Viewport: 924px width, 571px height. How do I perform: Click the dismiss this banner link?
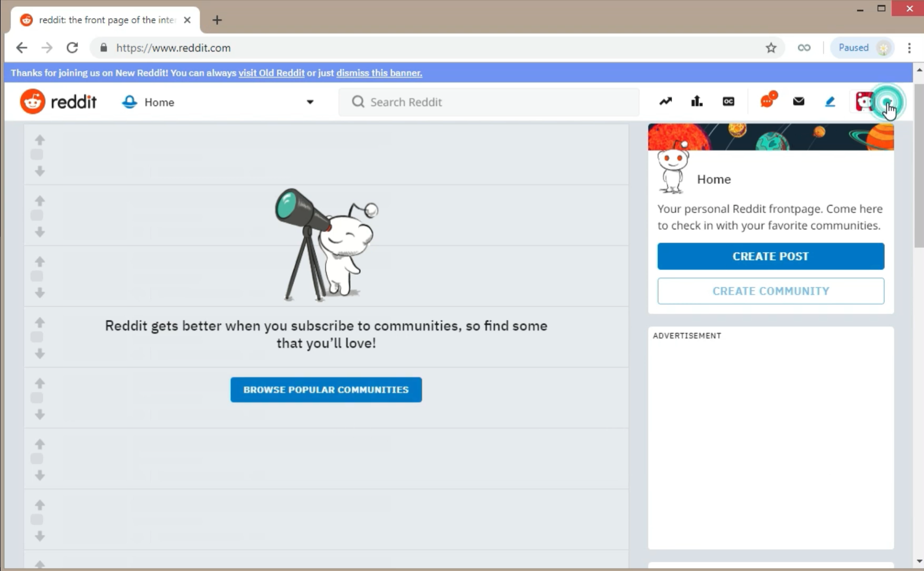pos(379,73)
